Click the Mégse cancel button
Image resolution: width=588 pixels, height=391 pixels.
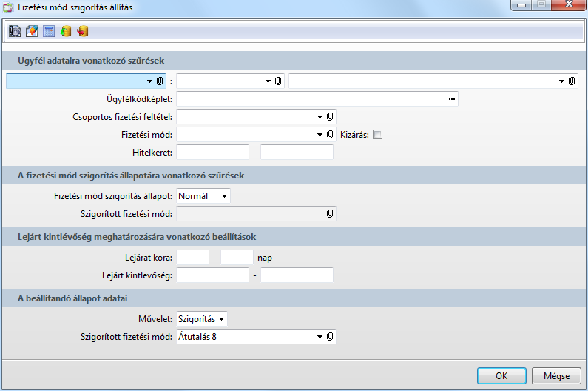[x=551, y=375]
